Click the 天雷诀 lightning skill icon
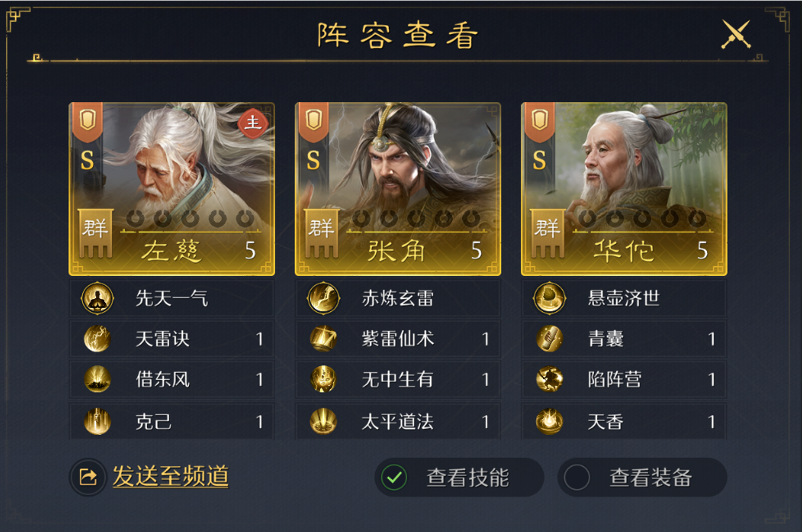 pyautogui.click(x=97, y=339)
